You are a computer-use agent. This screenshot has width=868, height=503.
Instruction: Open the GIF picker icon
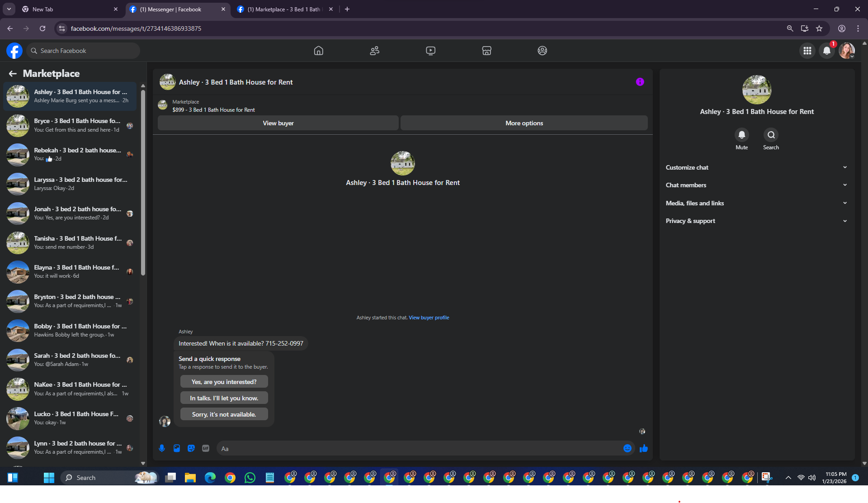click(206, 448)
